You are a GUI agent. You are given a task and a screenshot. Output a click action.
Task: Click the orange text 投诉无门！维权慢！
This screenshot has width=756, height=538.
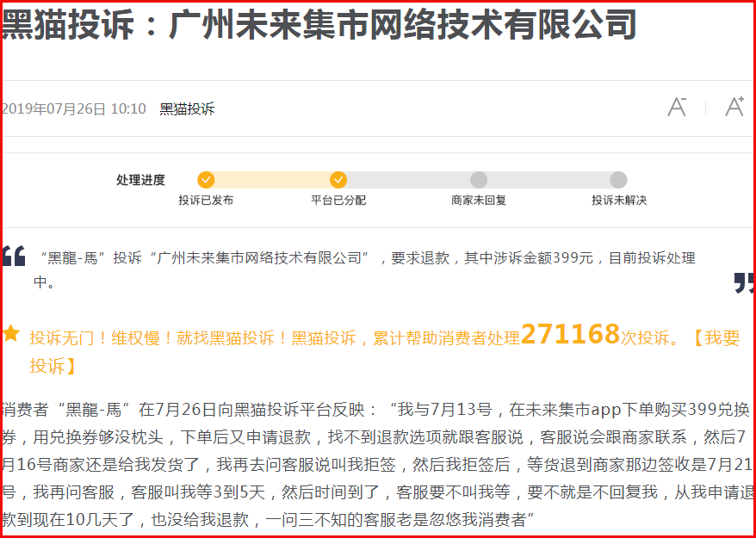click(102, 338)
